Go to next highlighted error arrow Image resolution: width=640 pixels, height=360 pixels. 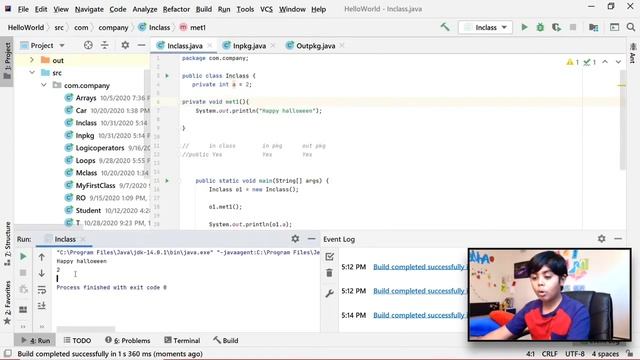pyautogui.click(x=618, y=62)
